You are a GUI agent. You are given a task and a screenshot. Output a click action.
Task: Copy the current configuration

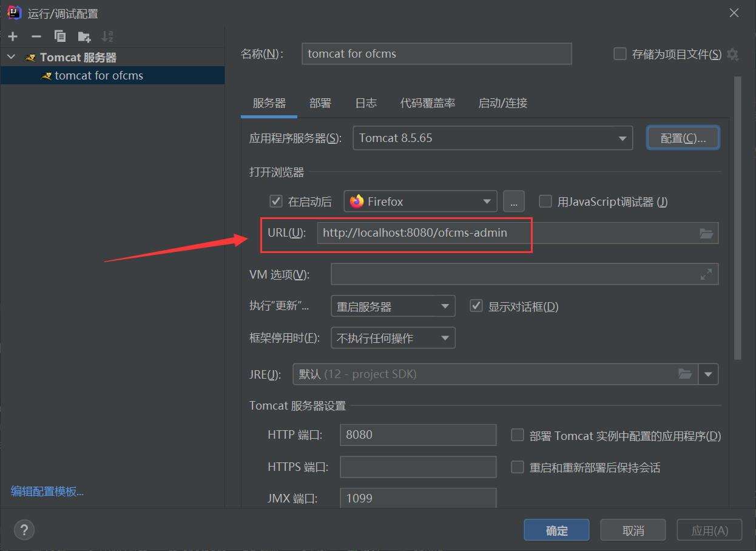59,36
